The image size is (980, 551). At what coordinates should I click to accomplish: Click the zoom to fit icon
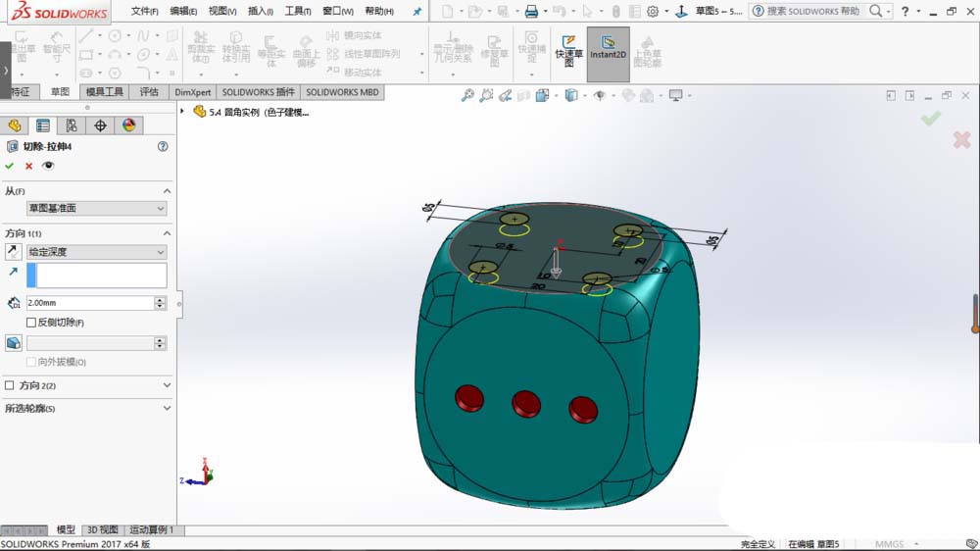(467, 96)
